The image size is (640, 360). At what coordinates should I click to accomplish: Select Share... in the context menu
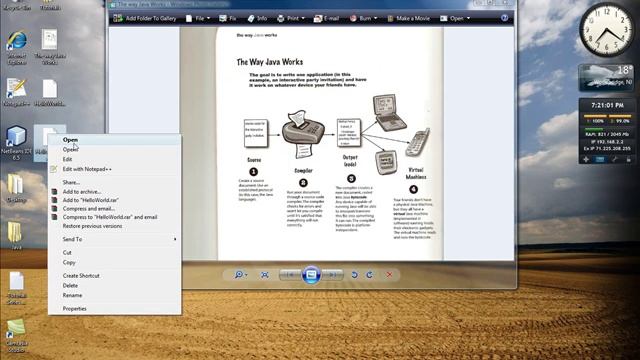pyautogui.click(x=114, y=182)
